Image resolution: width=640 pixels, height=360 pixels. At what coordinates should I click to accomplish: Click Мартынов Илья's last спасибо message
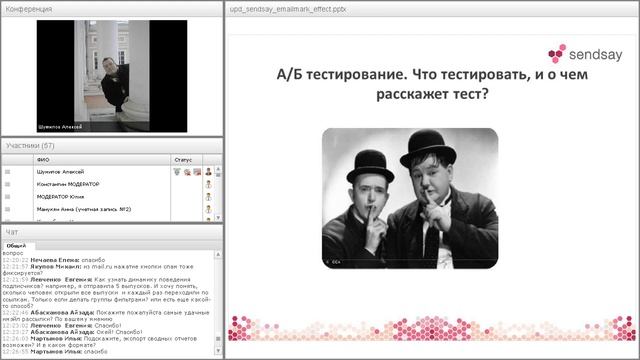(x=96, y=351)
